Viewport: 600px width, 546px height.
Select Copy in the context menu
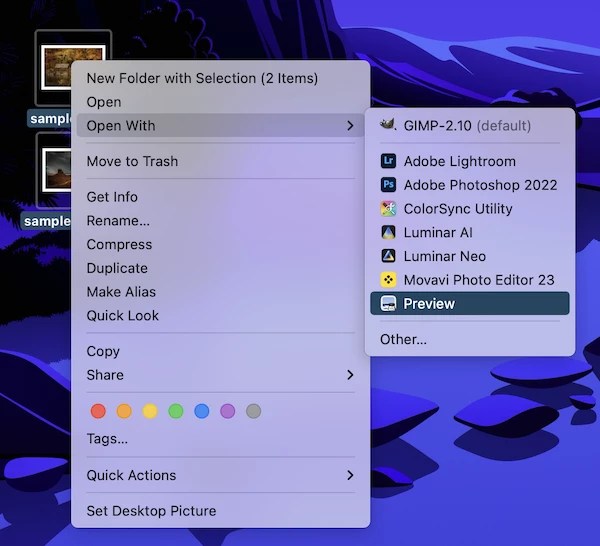[220, 351]
